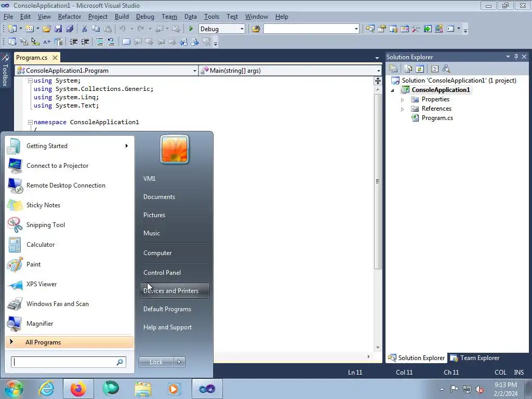Click the Add New Item toolbar icon
532x399 pixels.
coord(30,29)
